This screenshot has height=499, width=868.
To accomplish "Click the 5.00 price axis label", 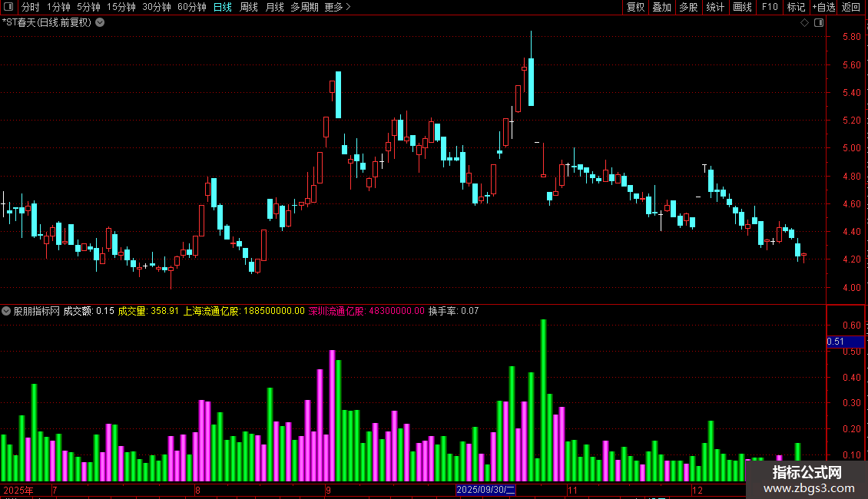I will click(x=851, y=147).
